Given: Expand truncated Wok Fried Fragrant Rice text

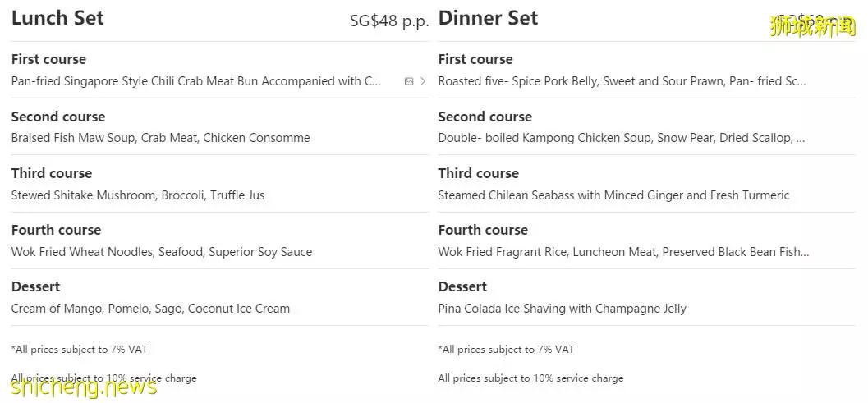Looking at the screenshot, I should click(623, 252).
